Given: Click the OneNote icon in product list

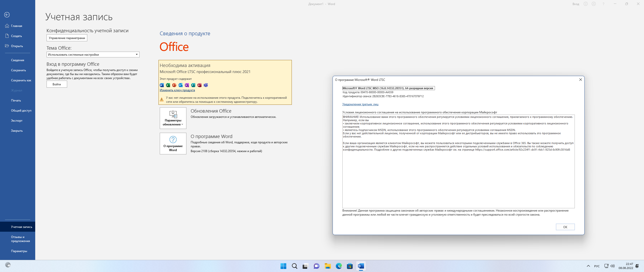Looking at the screenshot, I should [x=187, y=85].
